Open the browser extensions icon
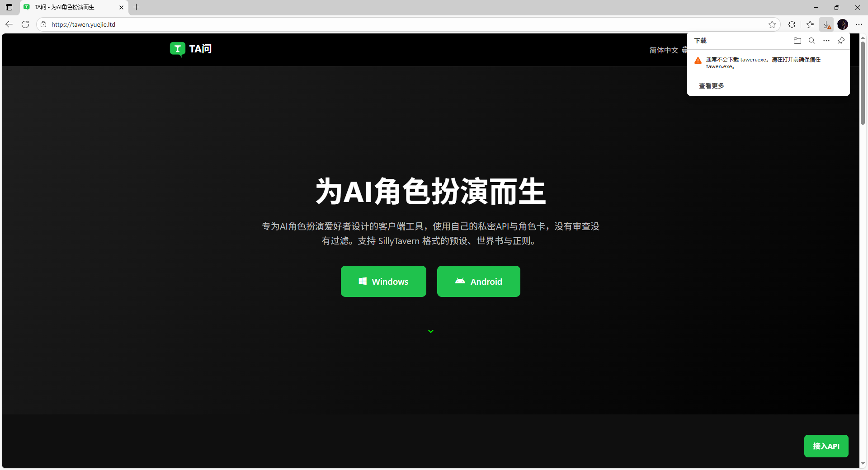Image resolution: width=868 pixels, height=470 pixels. pyautogui.click(x=792, y=24)
